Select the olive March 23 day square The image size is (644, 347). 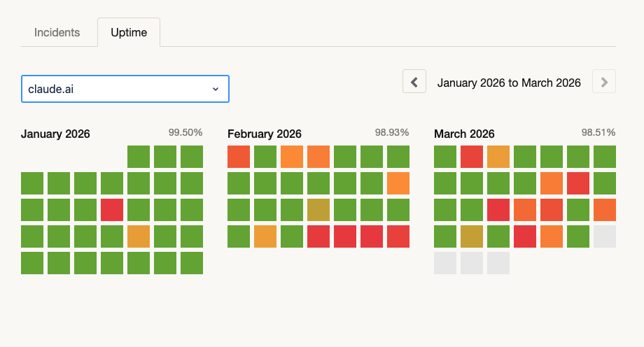point(472,236)
